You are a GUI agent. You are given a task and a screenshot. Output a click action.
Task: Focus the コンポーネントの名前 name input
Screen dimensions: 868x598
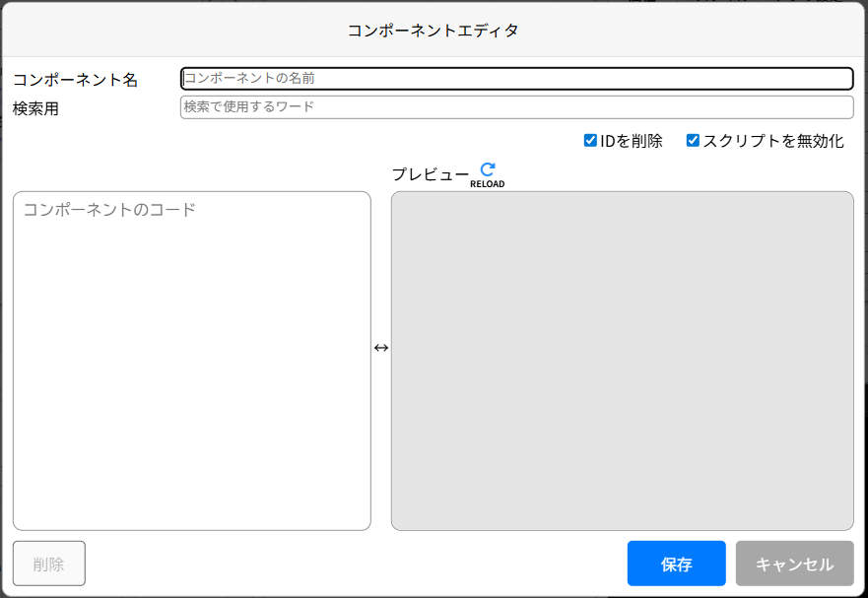(516, 78)
